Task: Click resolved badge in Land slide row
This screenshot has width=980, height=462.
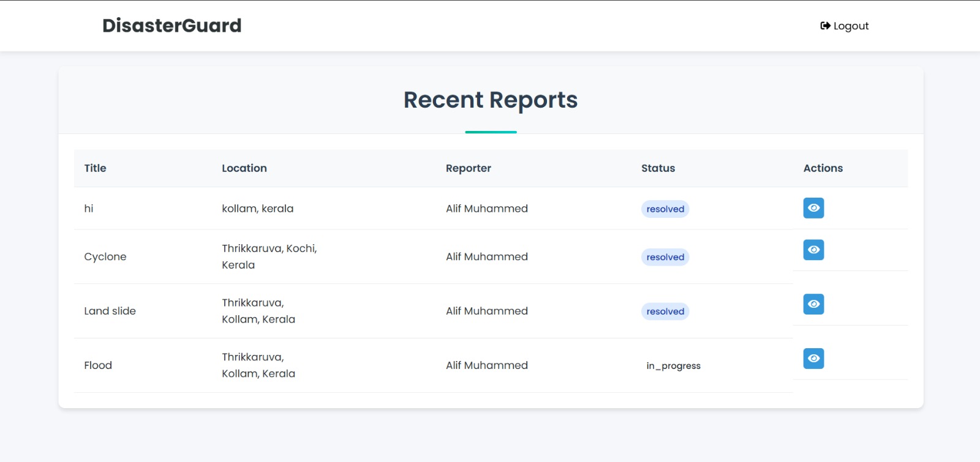Action: tap(665, 311)
